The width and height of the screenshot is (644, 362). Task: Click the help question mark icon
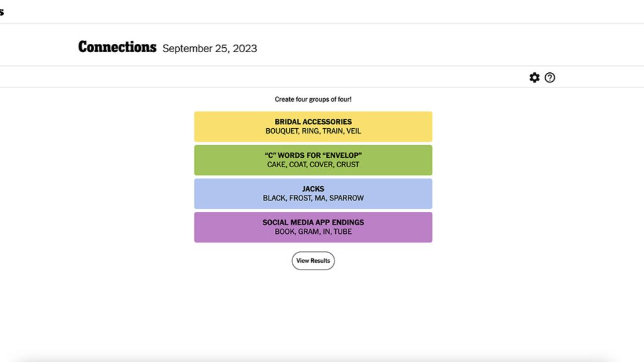click(x=550, y=77)
